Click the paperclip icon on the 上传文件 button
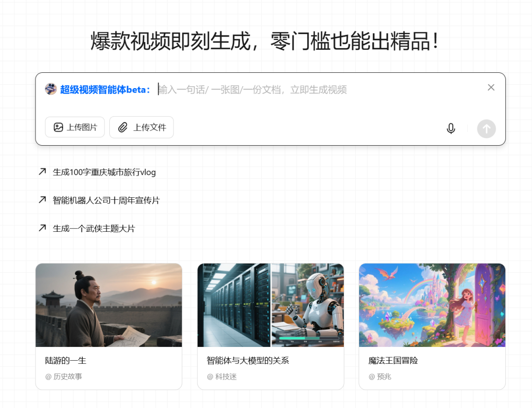 123,127
